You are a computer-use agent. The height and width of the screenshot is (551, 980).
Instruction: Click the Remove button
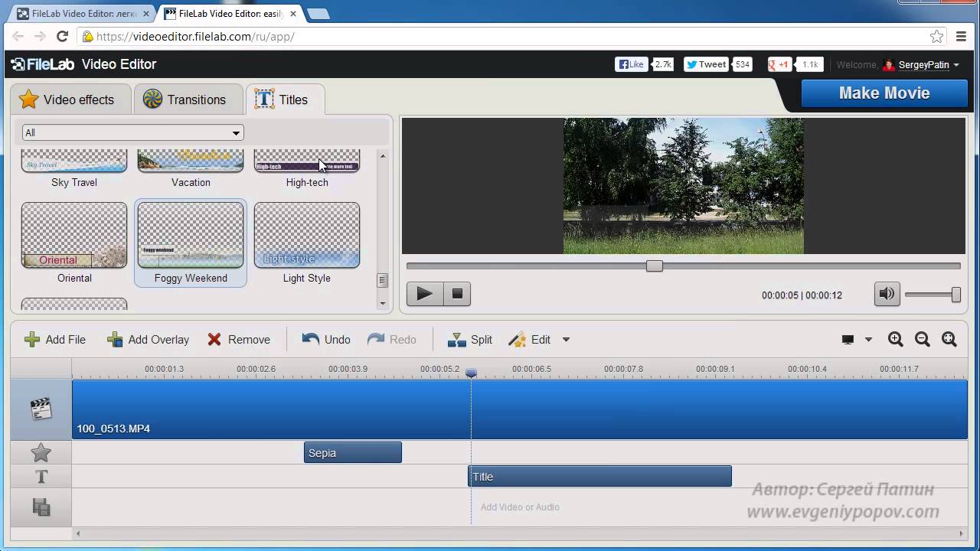(239, 340)
